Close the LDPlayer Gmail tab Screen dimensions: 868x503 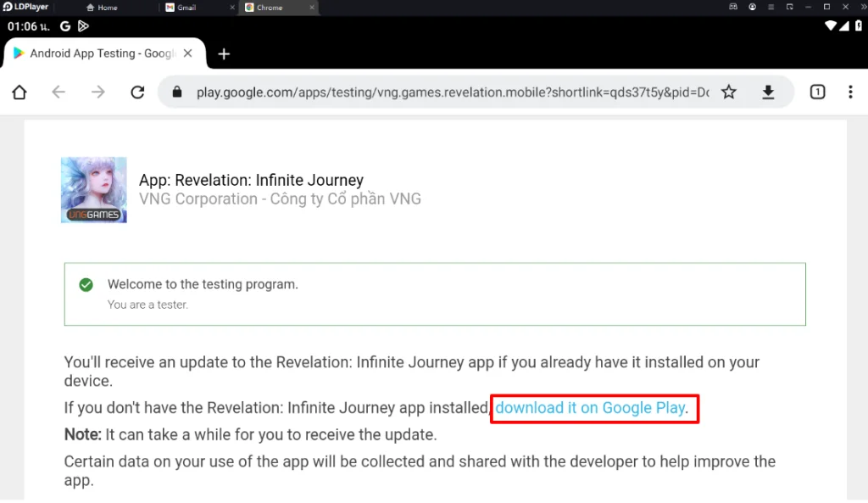click(232, 8)
